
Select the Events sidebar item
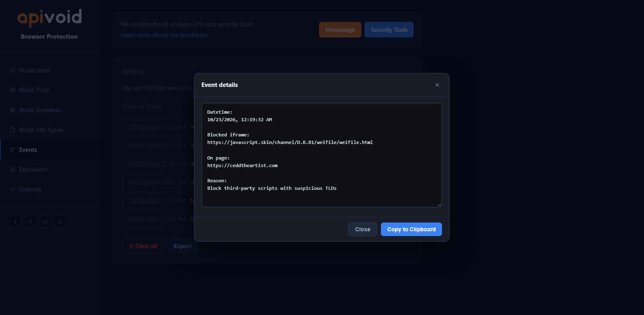click(x=50, y=150)
